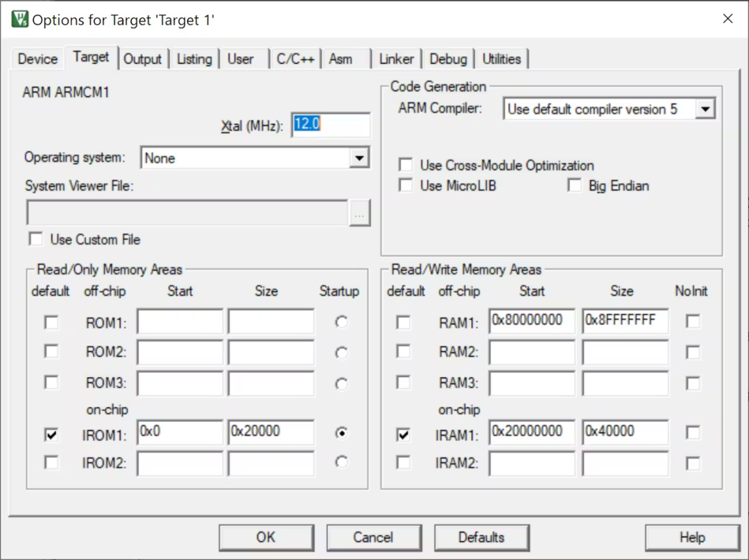Screen dimensions: 749x560
Task: Click the IROM1 Size field showing 0x20000
Action: pos(271,432)
